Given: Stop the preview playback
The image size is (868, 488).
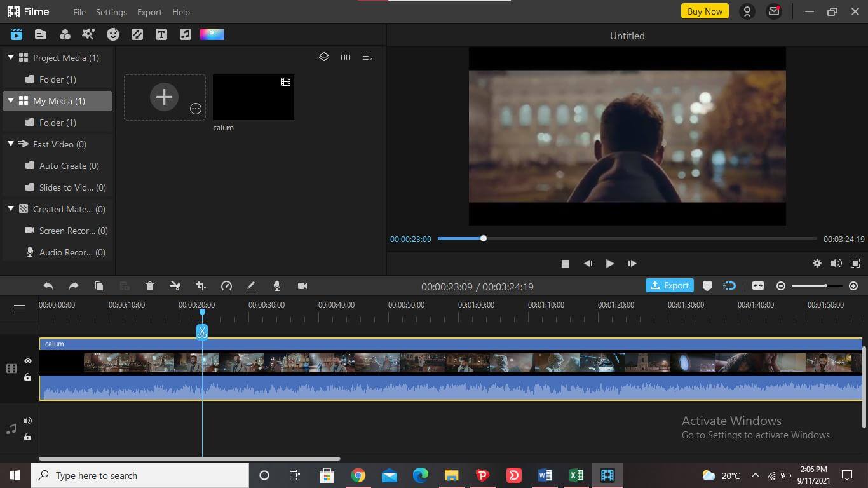Looking at the screenshot, I should pyautogui.click(x=566, y=263).
